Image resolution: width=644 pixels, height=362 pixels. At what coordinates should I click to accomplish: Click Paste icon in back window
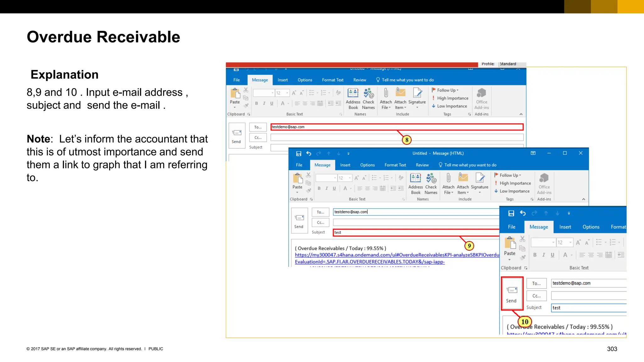click(235, 93)
